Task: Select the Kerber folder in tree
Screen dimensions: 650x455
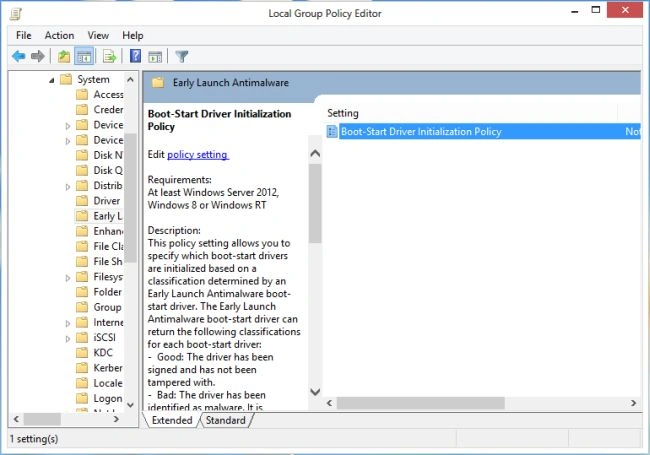Action: pyautogui.click(x=108, y=368)
